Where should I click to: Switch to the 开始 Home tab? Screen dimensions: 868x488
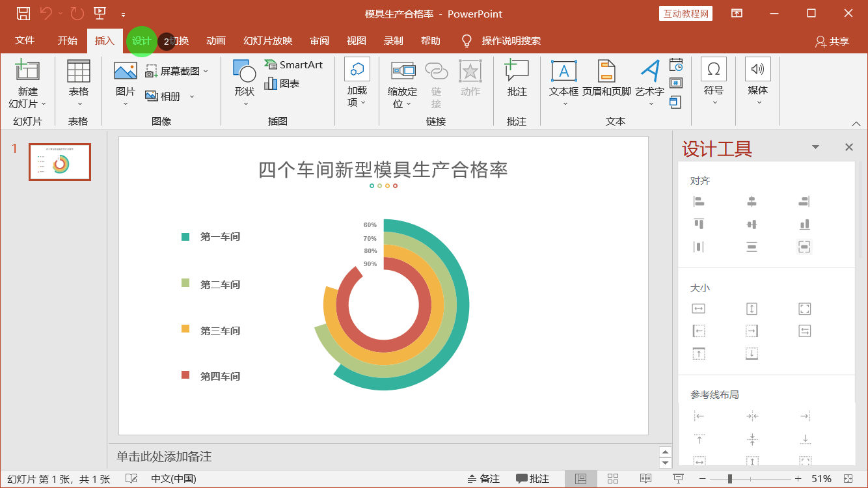[x=67, y=40]
